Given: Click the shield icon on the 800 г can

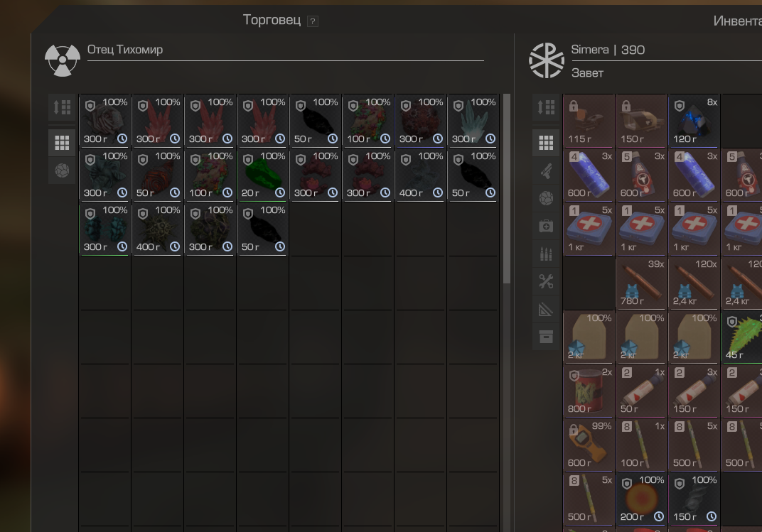Looking at the screenshot, I should [574, 376].
